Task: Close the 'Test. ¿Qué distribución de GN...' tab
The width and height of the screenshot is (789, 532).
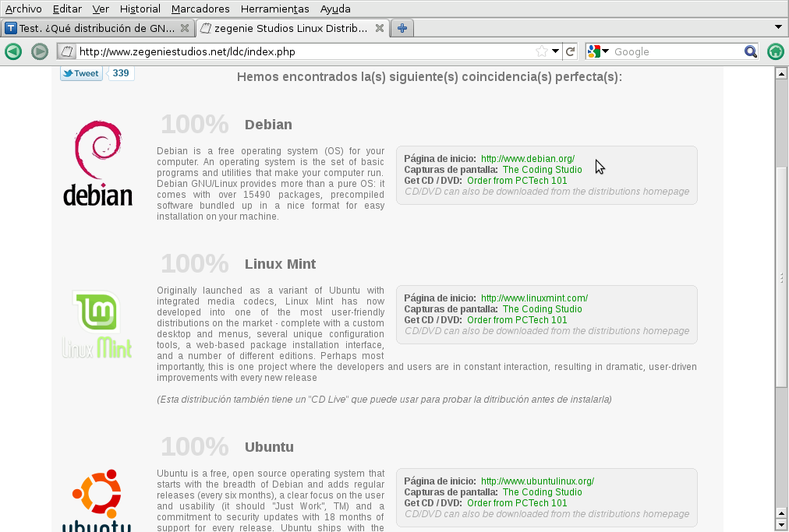Action: tap(185, 28)
